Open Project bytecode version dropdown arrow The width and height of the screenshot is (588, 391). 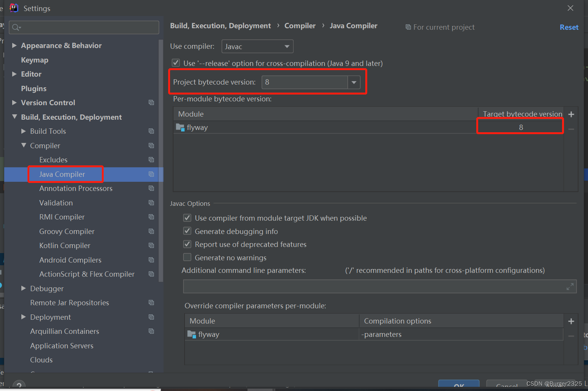354,82
